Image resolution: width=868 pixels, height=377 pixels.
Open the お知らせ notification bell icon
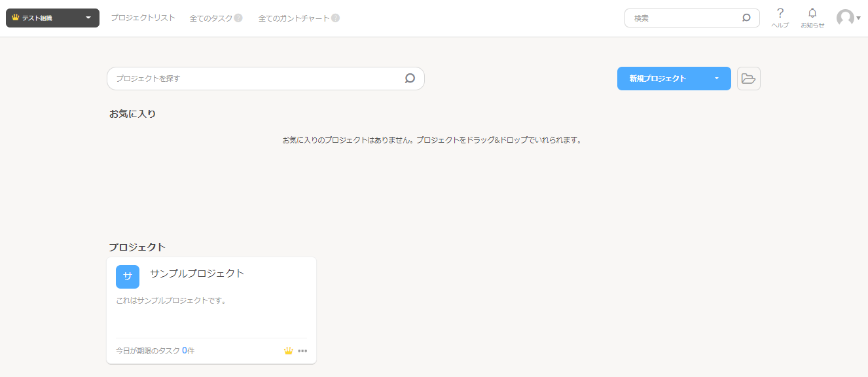(812, 13)
